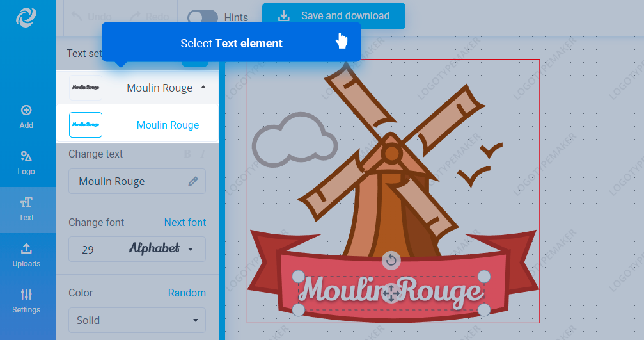This screenshot has width=644, height=340.
Task: Click the font size value 29
Action: click(x=88, y=250)
